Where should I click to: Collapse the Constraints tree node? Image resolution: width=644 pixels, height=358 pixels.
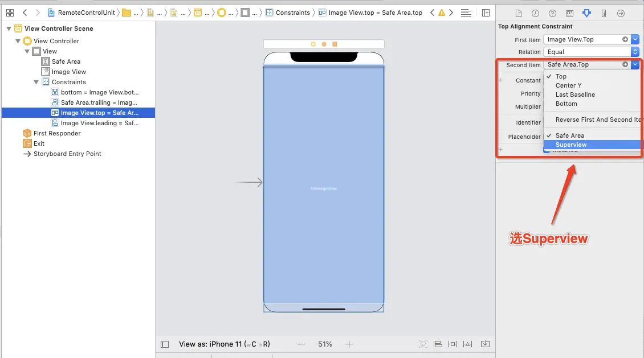(x=36, y=82)
